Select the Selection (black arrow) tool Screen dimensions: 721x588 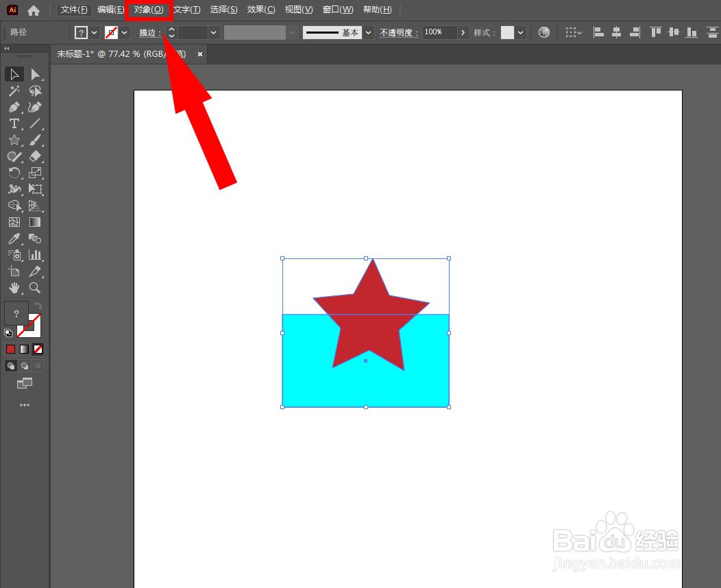14,75
